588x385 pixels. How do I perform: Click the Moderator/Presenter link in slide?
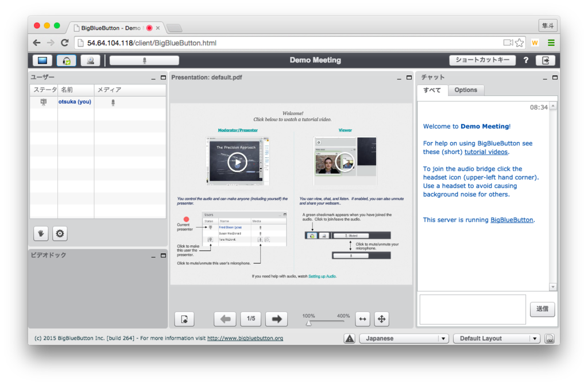(x=238, y=130)
